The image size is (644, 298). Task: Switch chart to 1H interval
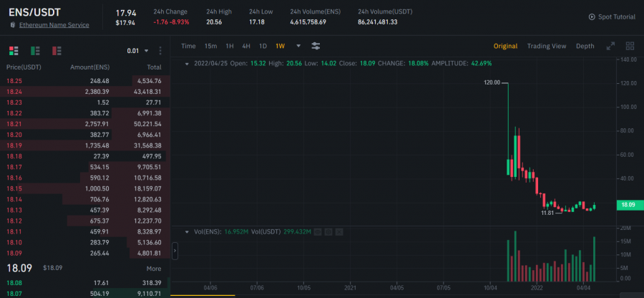click(230, 46)
